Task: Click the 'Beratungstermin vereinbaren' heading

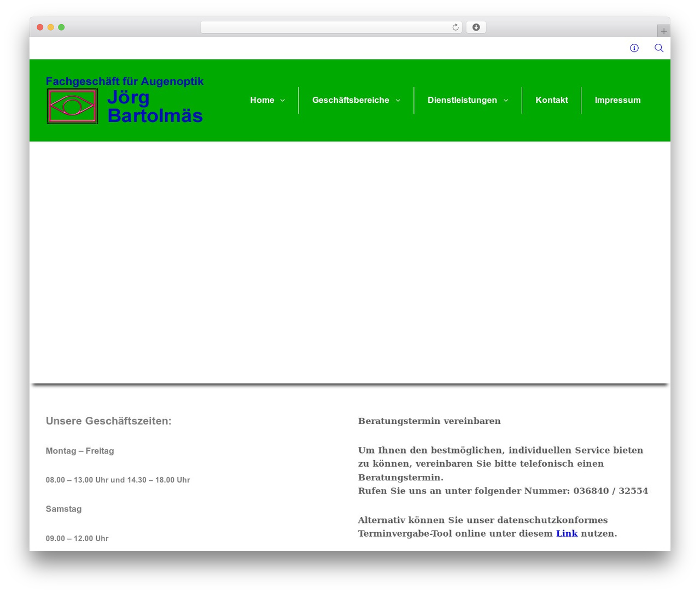Action: (x=429, y=421)
